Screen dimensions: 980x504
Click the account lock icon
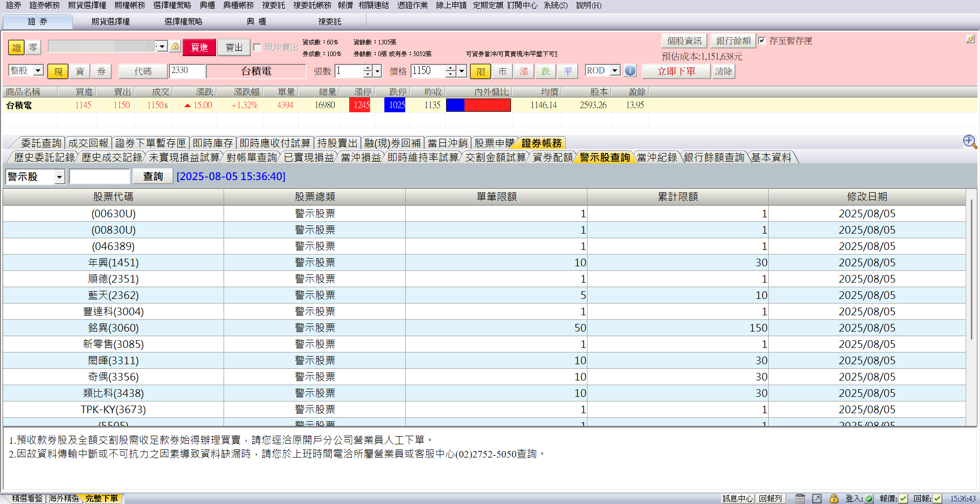pos(175,46)
